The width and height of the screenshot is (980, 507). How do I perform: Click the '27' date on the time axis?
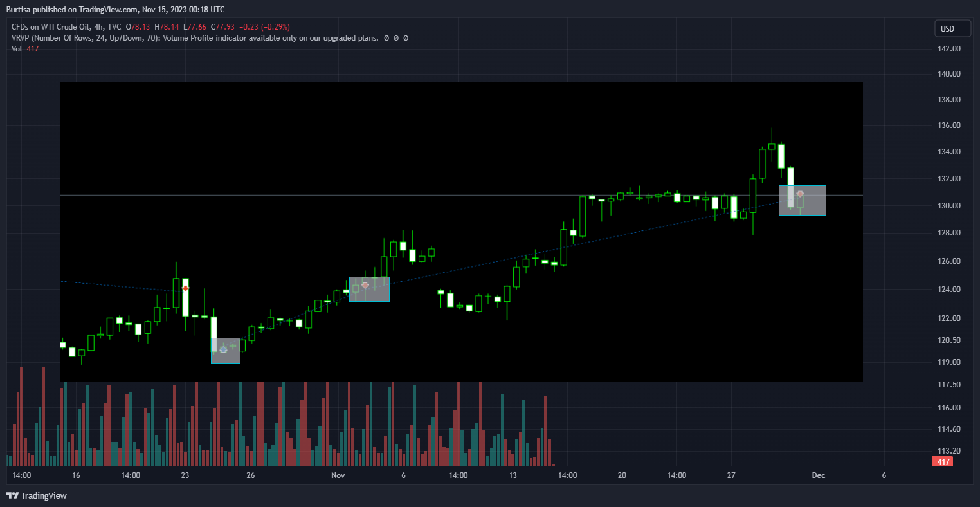[x=731, y=475]
